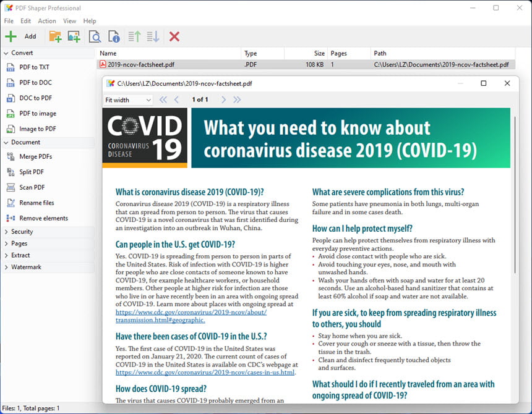The image size is (532, 414).
Task: Open the Action menu
Action: click(47, 21)
